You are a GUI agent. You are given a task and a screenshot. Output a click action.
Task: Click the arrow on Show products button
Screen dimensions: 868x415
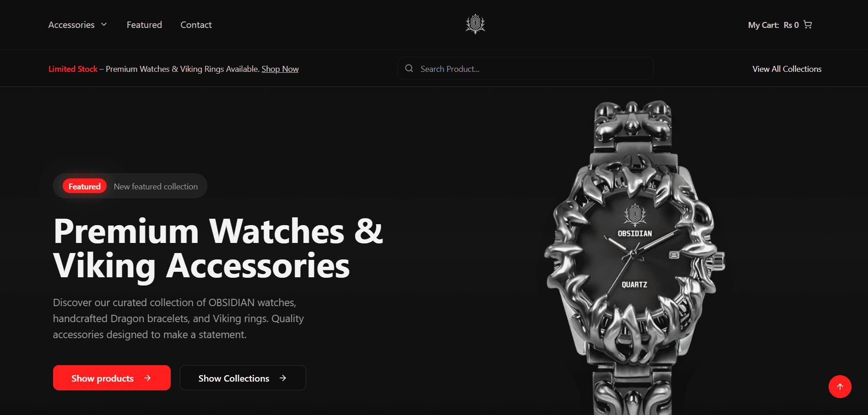[147, 378]
